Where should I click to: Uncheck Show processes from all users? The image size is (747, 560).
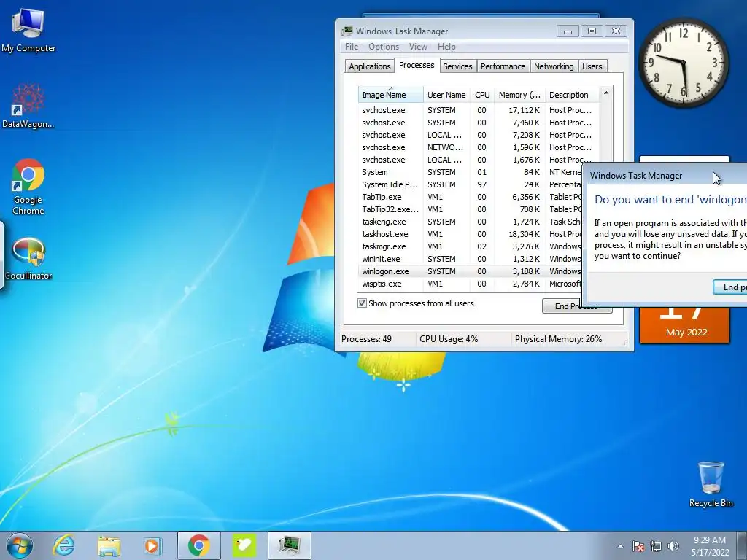pyautogui.click(x=362, y=303)
